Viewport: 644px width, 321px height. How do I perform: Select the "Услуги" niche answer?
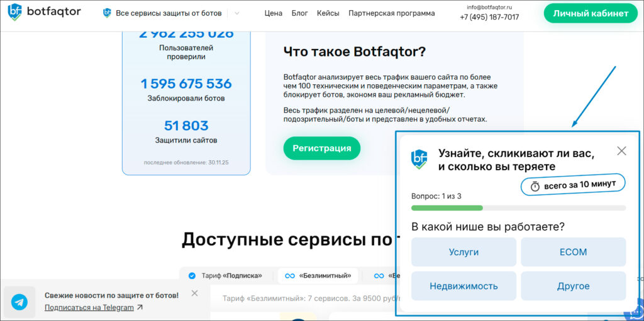(464, 252)
